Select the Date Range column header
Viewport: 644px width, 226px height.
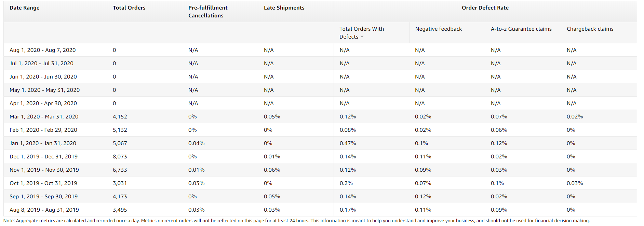25,8
